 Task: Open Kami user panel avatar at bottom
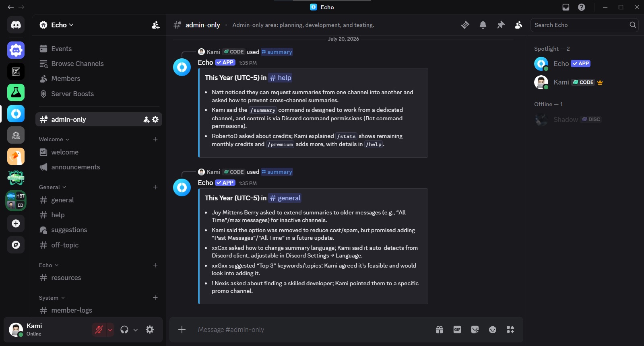click(x=16, y=330)
